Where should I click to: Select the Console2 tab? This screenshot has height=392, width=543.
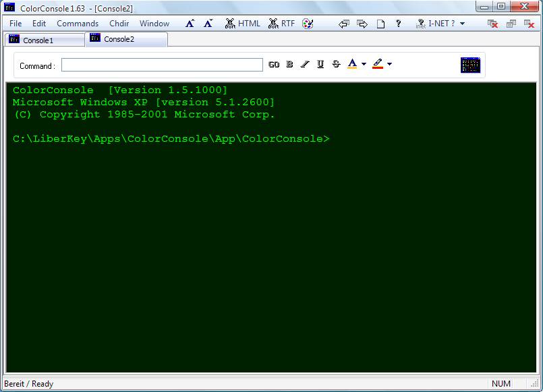126,39
